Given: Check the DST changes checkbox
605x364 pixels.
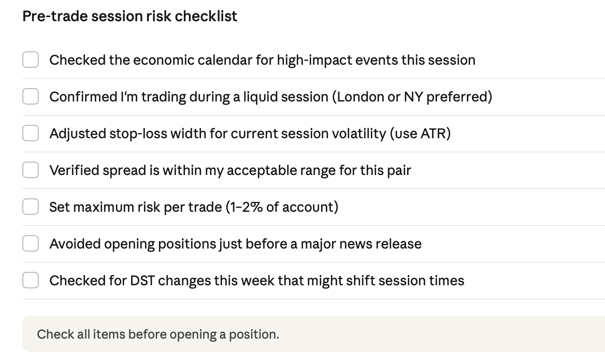Looking at the screenshot, I should pos(31,280).
